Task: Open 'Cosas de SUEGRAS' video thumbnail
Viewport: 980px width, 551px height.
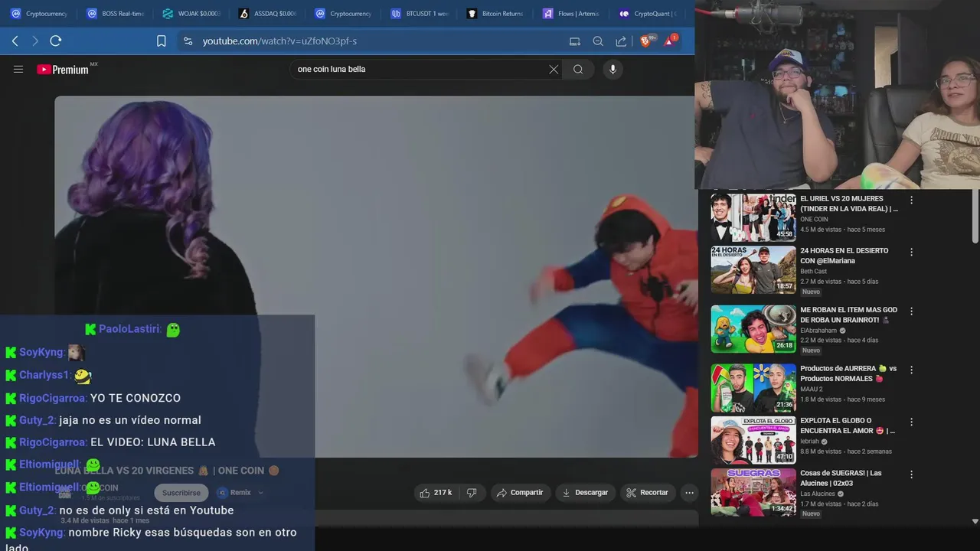Action: tap(753, 492)
